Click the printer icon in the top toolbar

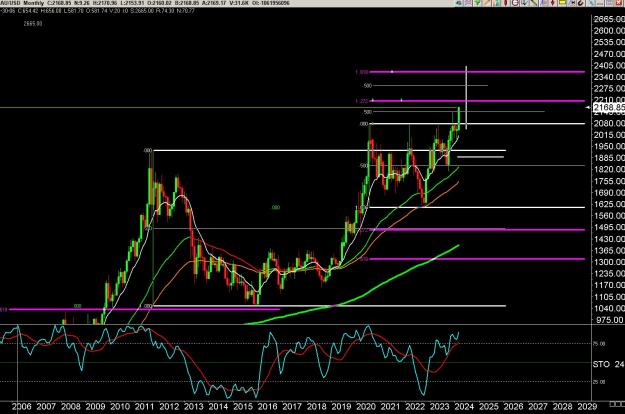tap(458, 3)
